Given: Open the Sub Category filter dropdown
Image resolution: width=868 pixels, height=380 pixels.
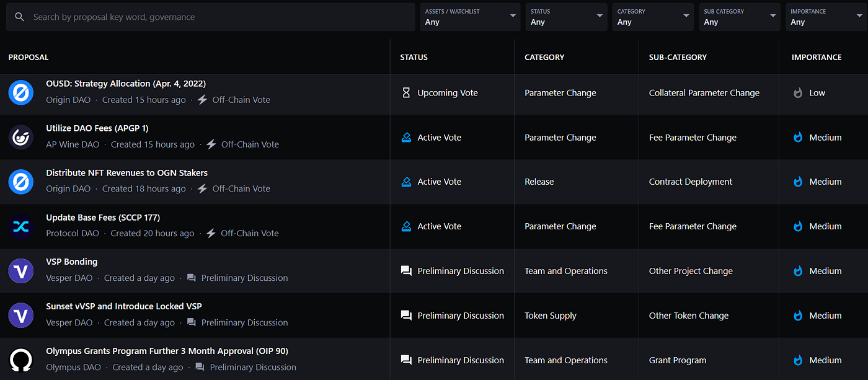Looking at the screenshot, I should pos(740,17).
